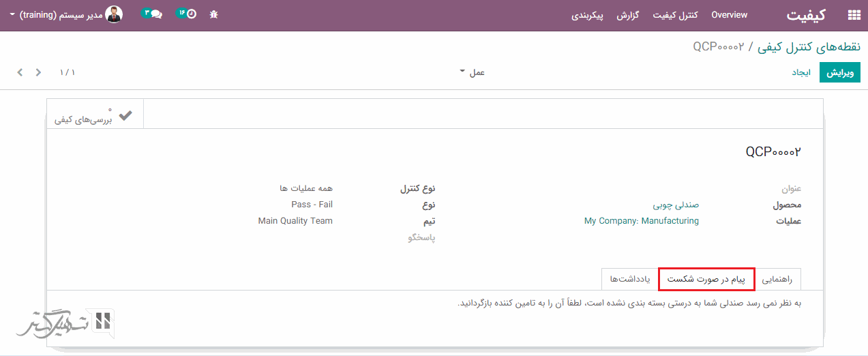The width and height of the screenshot is (868, 356).
Task: Open the Main Quality Team link
Action: click(295, 221)
